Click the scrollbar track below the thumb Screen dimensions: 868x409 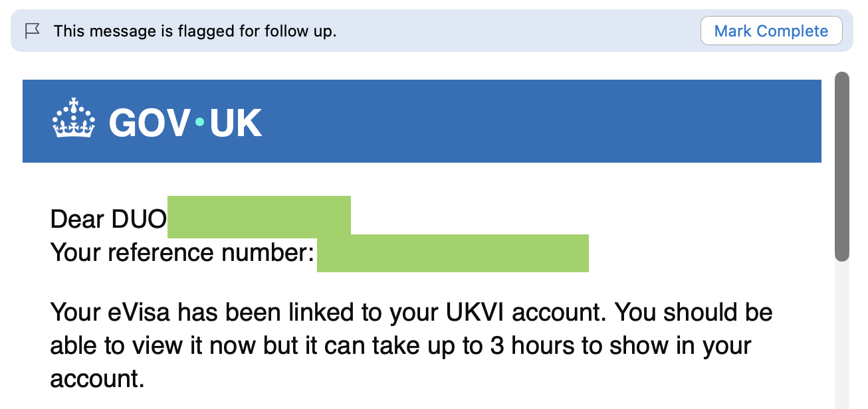pyautogui.click(x=842, y=332)
